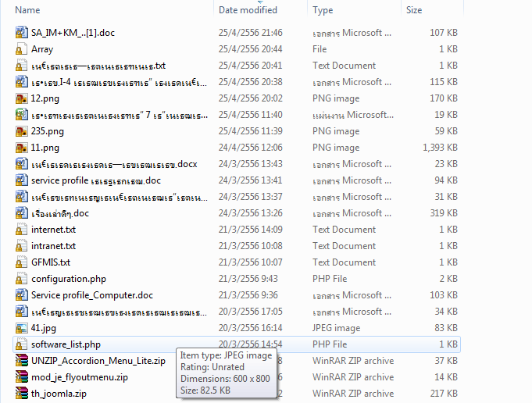Image resolution: width=532 pixels, height=403 pixels.
Task: Select the th_joomla.zip file name
Action: (x=59, y=394)
